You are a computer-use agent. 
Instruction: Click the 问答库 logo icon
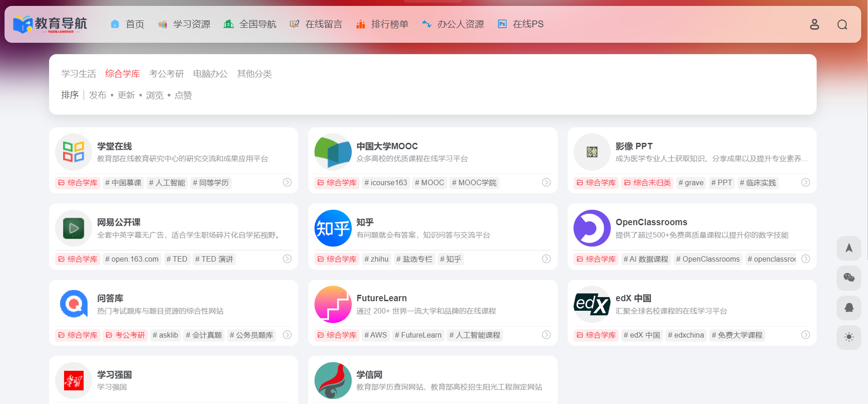coord(74,304)
